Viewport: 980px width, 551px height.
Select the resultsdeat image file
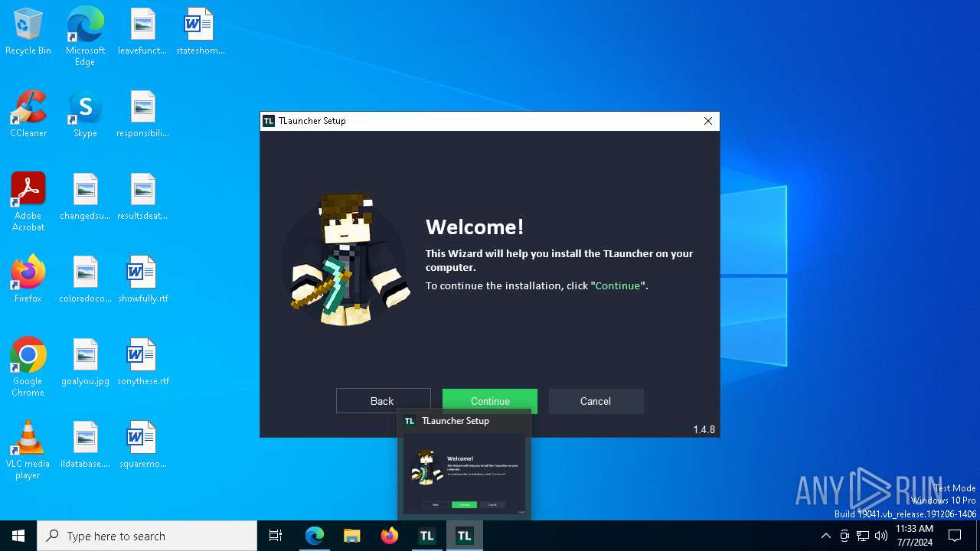tap(142, 197)
